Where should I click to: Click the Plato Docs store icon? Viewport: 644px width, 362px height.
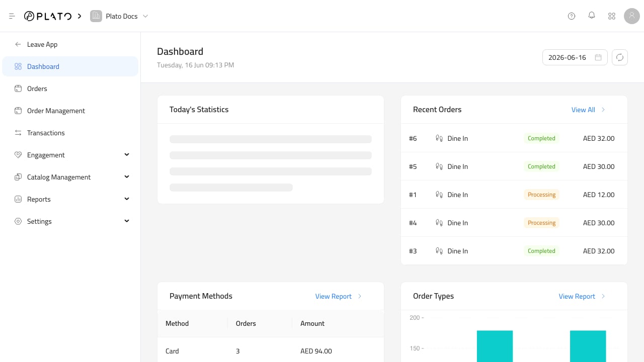pos(96,16)
